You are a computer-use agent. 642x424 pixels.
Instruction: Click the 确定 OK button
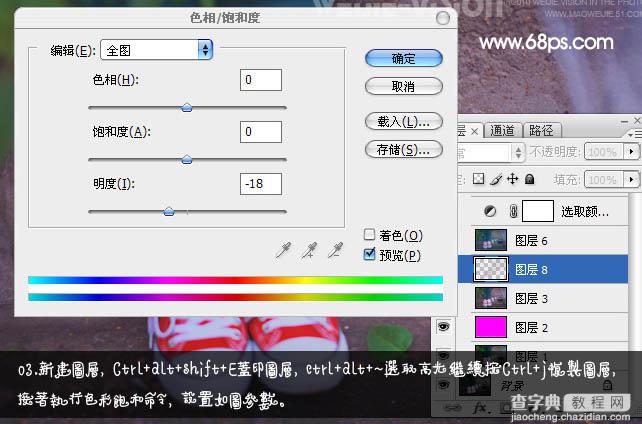point(403,59)
